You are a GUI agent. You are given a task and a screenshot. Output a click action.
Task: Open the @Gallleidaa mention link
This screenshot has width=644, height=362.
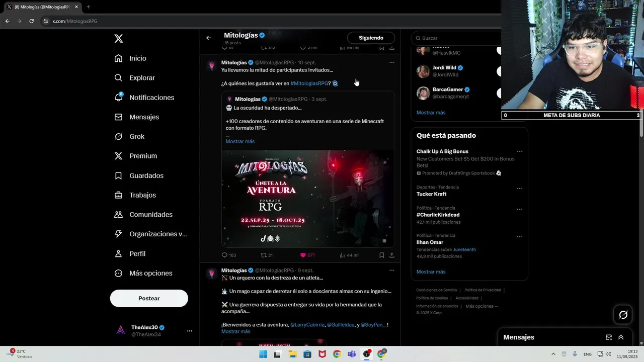pyautogui.click(x=341, y=325)
